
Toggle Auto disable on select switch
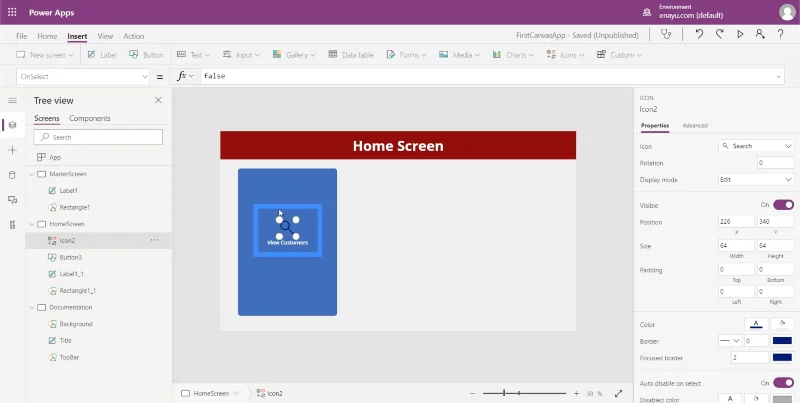pos(783,383)
